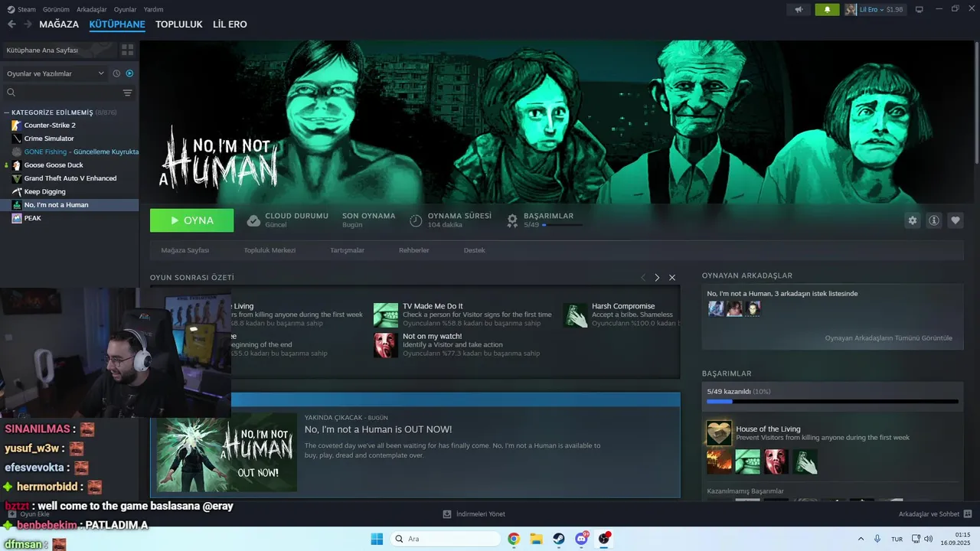980x551 pixels.
Task: Open advanced filter options icon
Action: click(x=128, y=93)
